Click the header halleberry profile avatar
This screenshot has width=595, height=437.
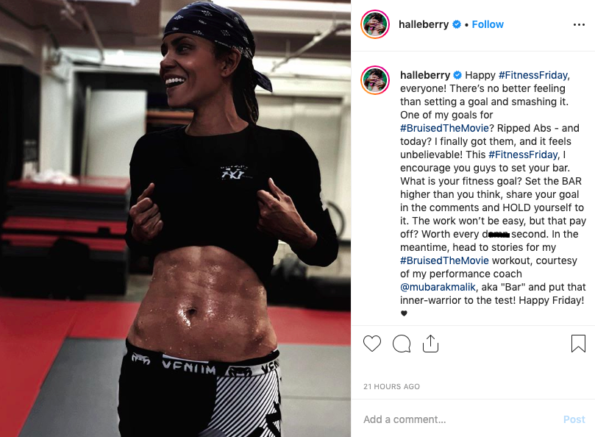point(375,24)
